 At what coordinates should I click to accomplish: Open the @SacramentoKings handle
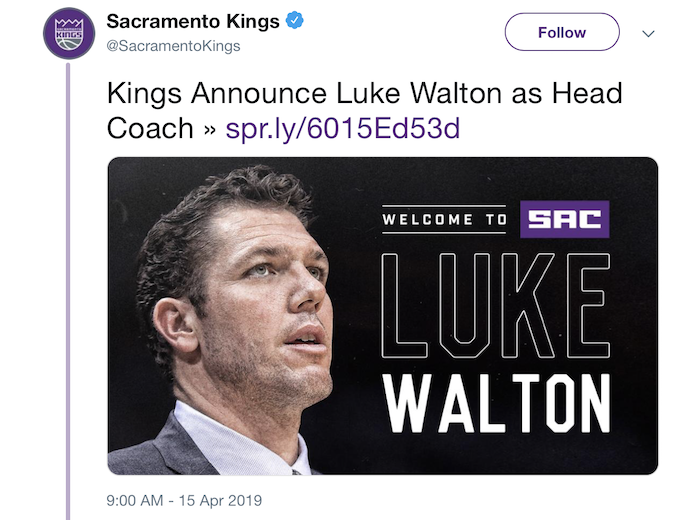[x=173, y=46]
